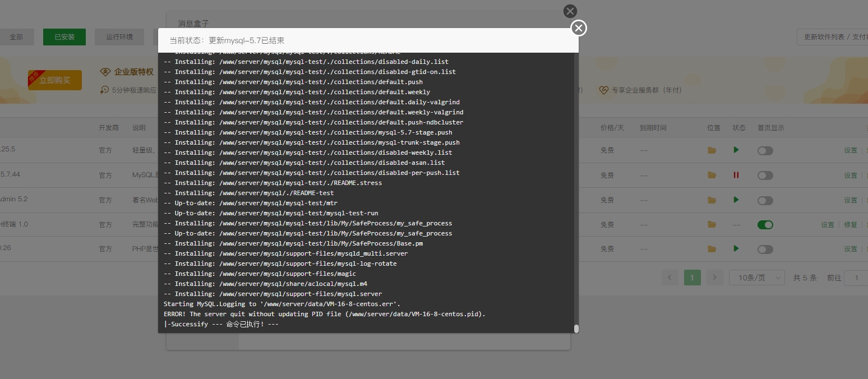Image resolution: width=868 pixels, height=379 pixels.
Task: Click the log window scrollbar thumb
Action: coord(576,329)
